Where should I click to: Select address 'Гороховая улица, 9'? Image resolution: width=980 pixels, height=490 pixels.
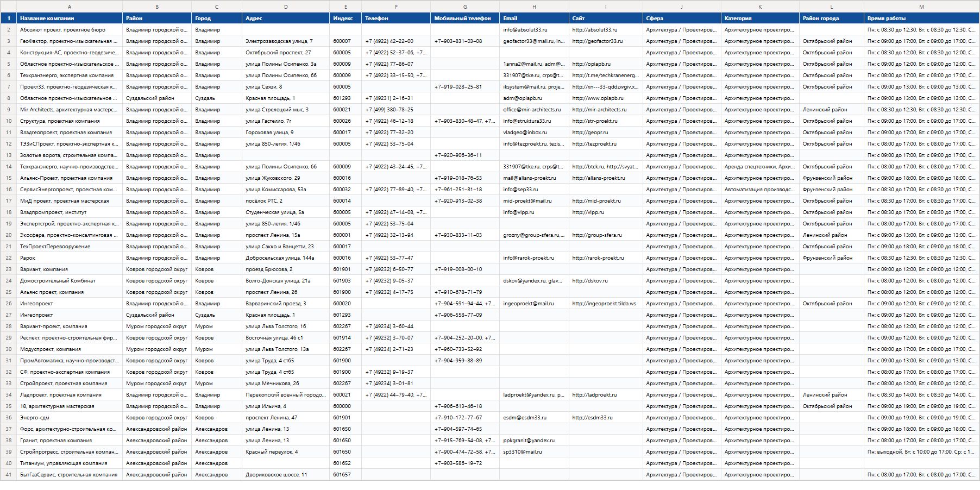tap(286, 133)
